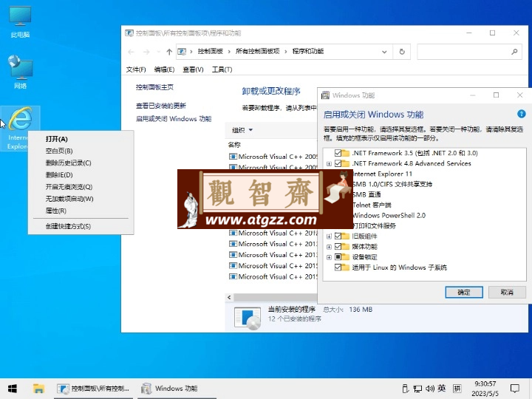This screenshot has height=399, width=532.
Task: Open the 文件(F) menu
Action: 136,69
